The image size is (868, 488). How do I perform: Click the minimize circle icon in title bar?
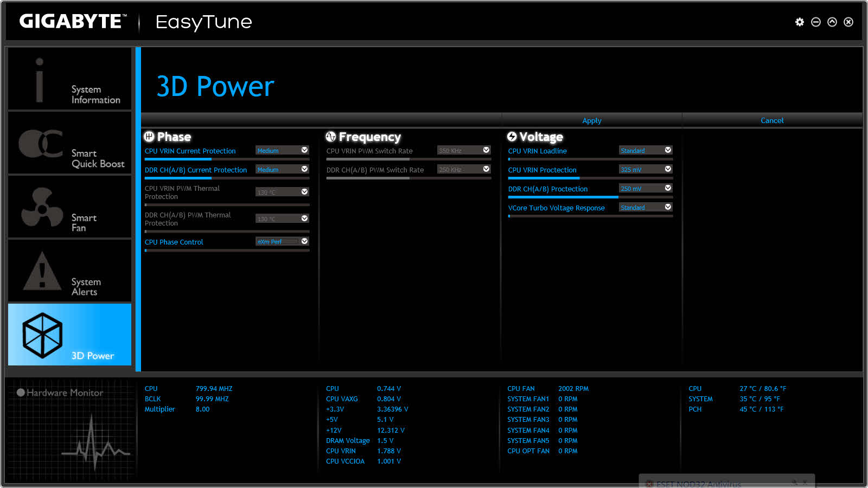816,22
